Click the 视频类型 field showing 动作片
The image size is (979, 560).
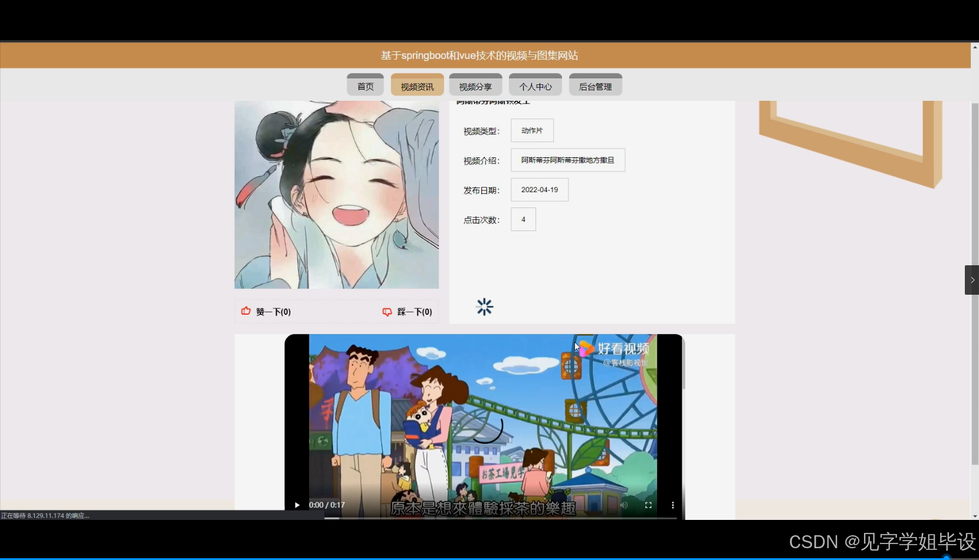[x=532, y=130]
